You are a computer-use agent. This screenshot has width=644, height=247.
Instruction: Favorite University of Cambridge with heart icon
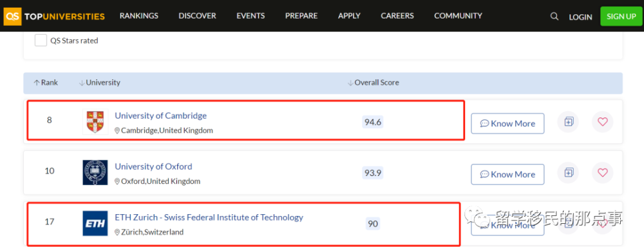[603, 122]
